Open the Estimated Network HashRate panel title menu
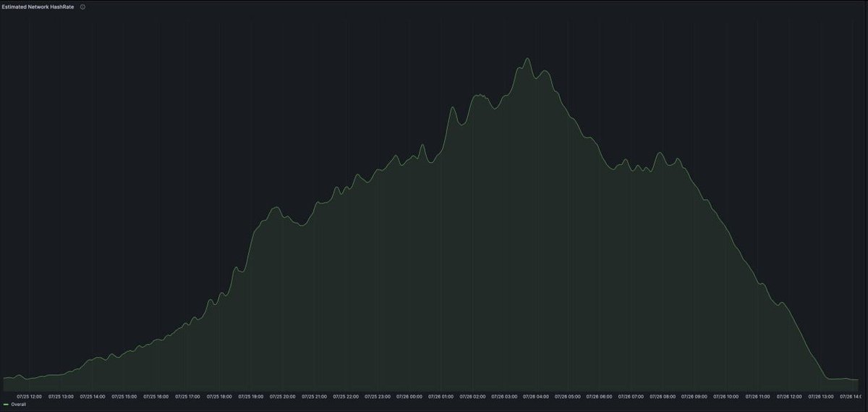Viewport: 868px width, 412px height. 38,7
